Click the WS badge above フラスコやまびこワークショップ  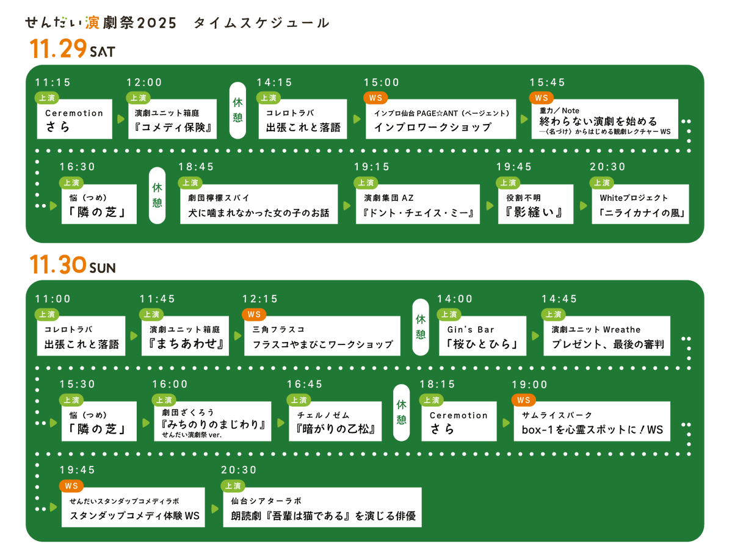point(254,315)
